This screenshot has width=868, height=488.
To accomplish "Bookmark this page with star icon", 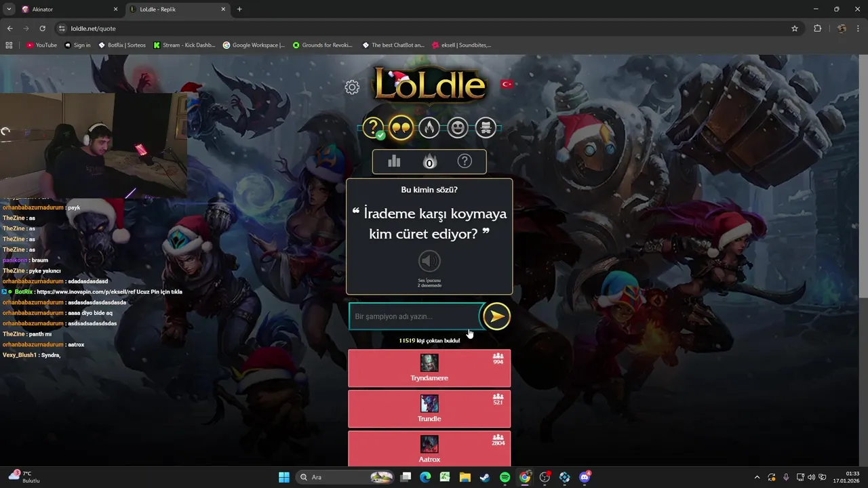I will click(x=795, y=28).
